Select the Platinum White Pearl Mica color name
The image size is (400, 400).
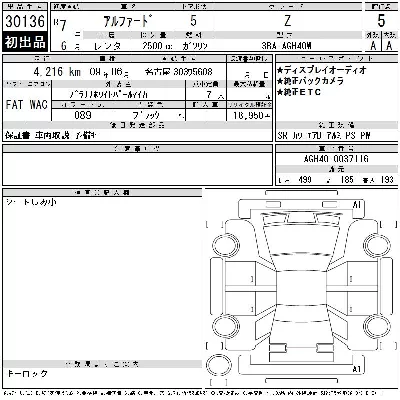pos(109,95)
